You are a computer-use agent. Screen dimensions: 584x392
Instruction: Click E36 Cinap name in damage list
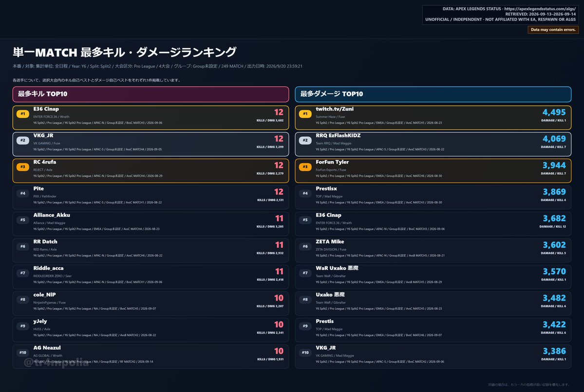pyautogui.click(x=328, y=215)
